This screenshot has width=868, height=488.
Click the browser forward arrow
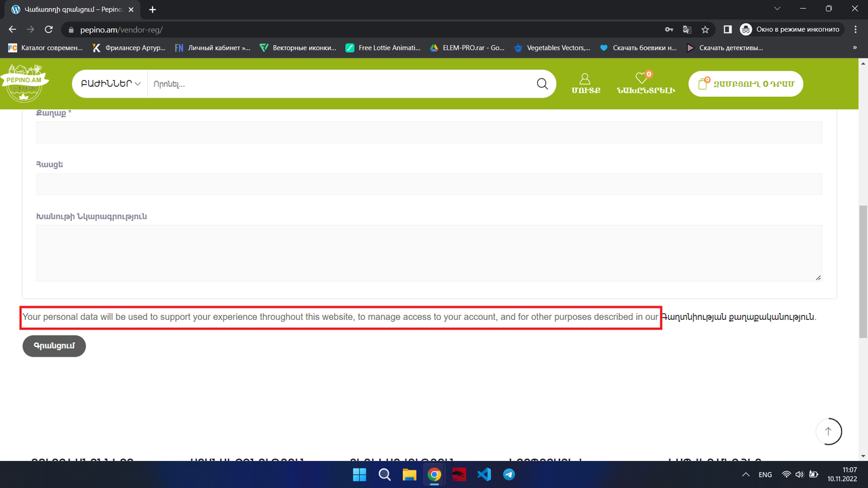pos(31,29)
